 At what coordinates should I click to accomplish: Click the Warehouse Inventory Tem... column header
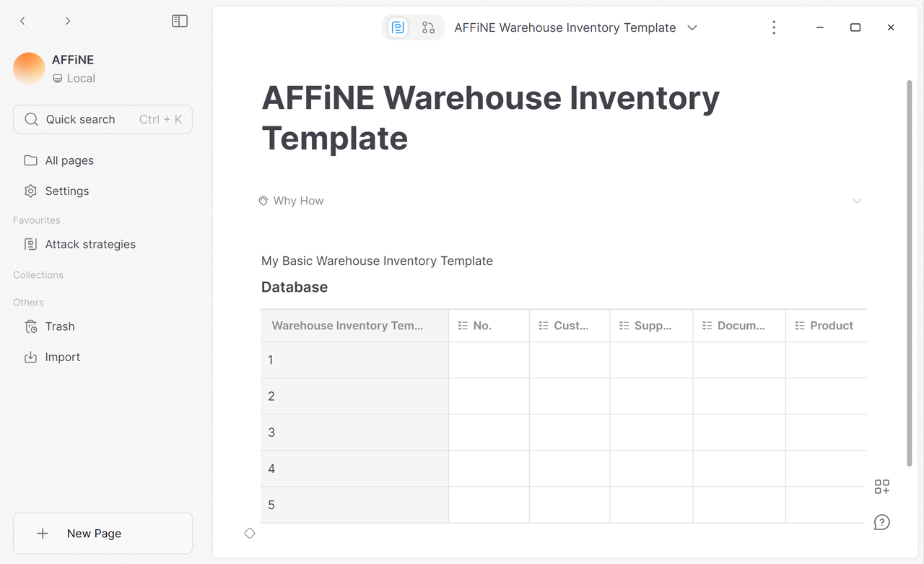point(354,326)
